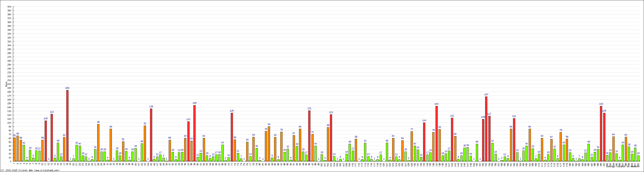Click the '112' bar value label
The width and height of the screenshot is (644, 172).
point(452,116)
